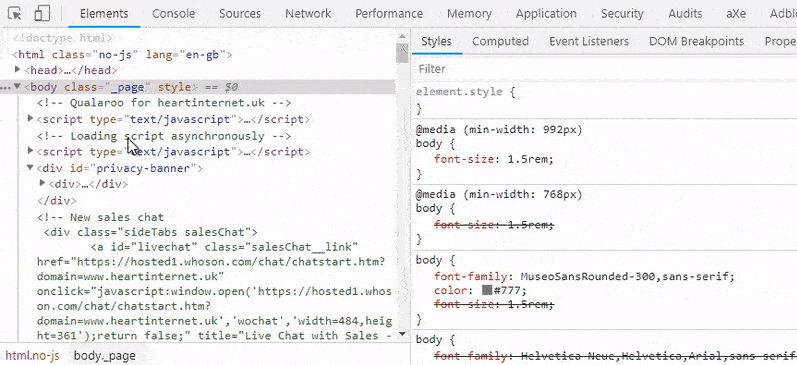Click the _page class value on body

click(x=127, y=87)
